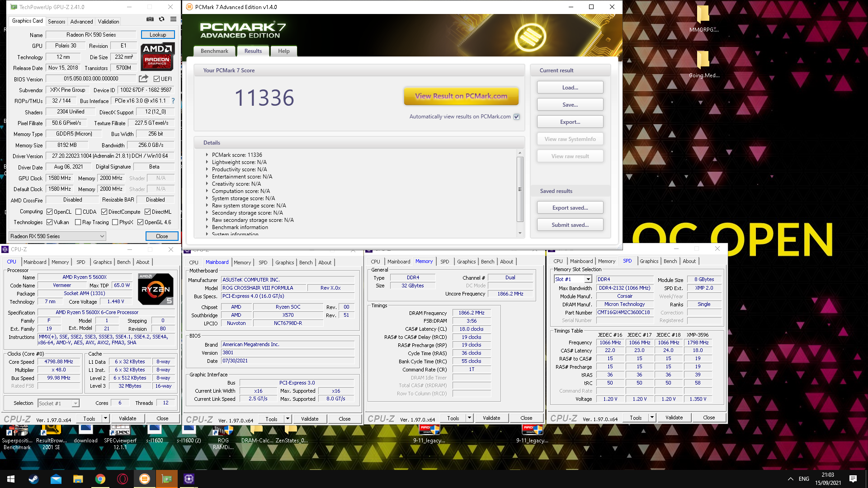Screen dimensions: 868x488
Task: Open Opera browser from the taskbar
Action: [122, 479]
